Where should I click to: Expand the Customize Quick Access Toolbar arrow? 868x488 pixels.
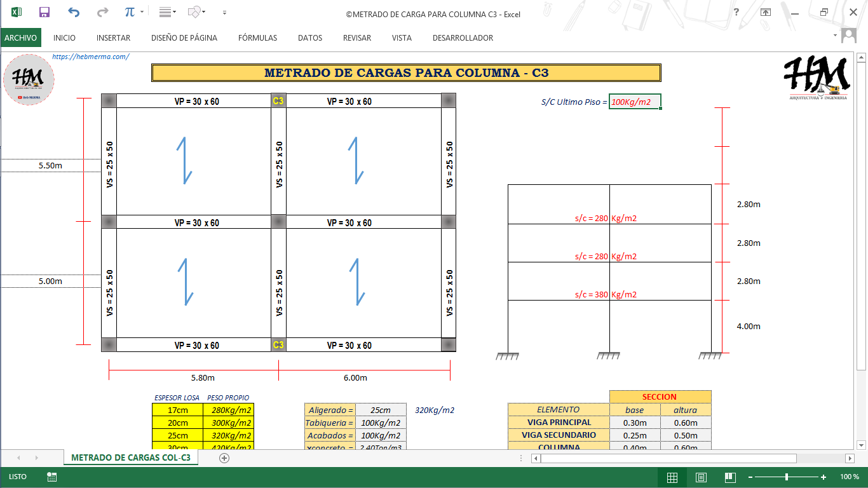tap(224, 12)
